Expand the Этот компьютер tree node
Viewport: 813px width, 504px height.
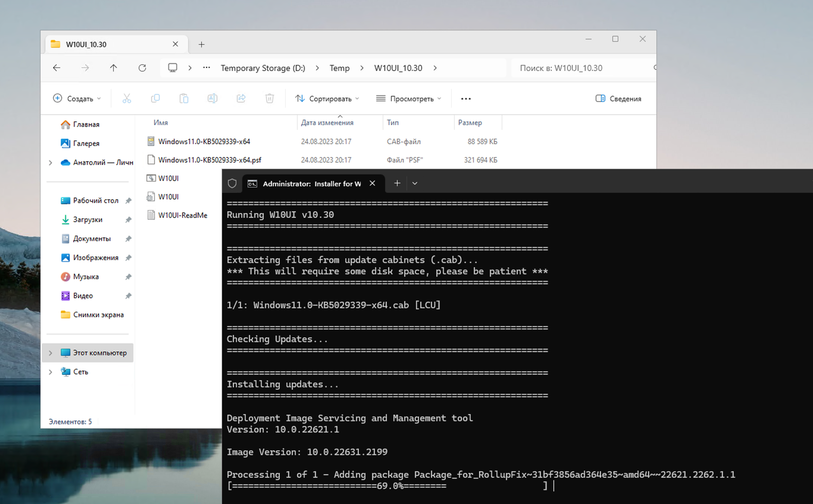coord(50,353)
